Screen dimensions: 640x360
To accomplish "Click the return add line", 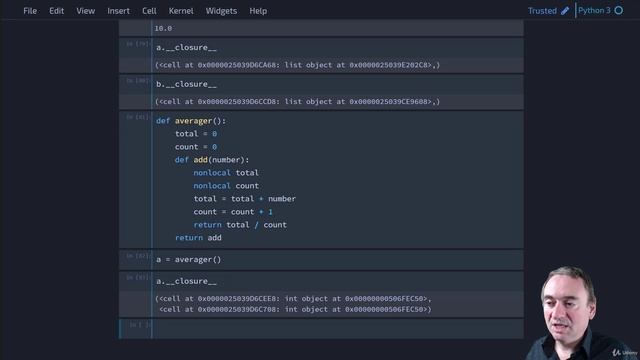I will click(x=198, y=238).
